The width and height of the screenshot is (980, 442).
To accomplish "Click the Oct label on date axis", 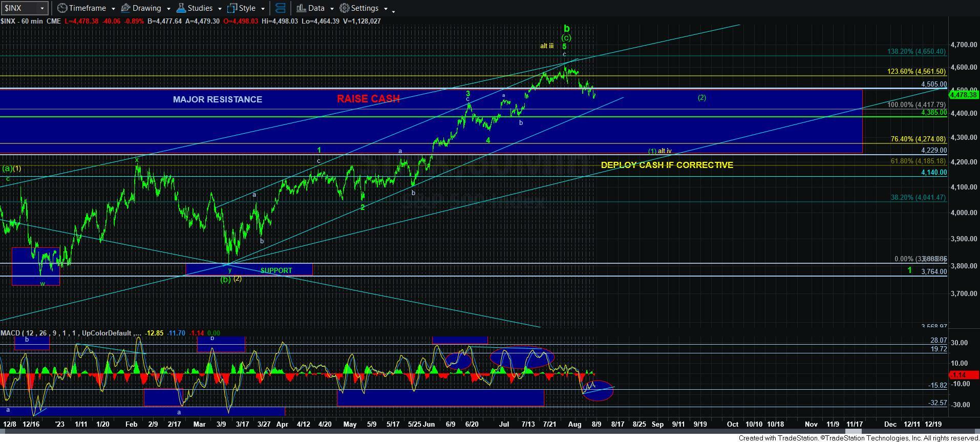I will click(733, 424).
